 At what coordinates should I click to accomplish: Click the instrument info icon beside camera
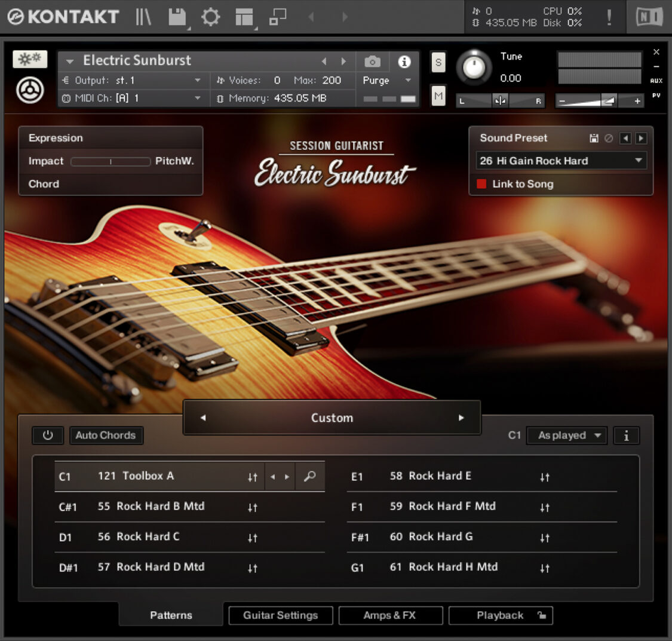click(404, 62)
